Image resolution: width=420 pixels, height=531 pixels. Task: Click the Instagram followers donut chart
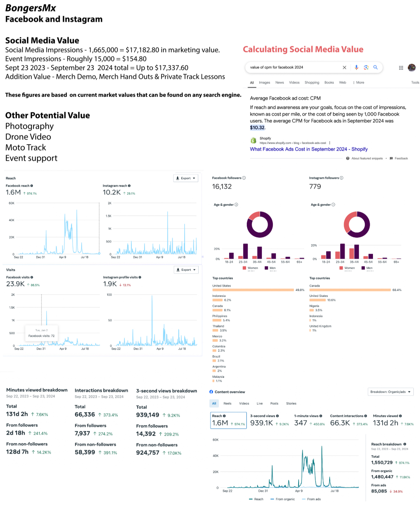(357, 224)
